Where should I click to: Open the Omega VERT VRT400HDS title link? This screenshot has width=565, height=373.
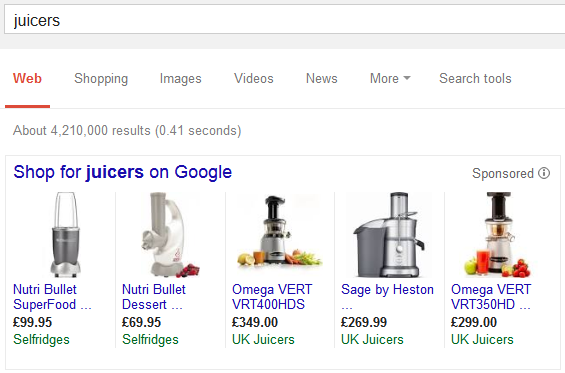(272, 297)
